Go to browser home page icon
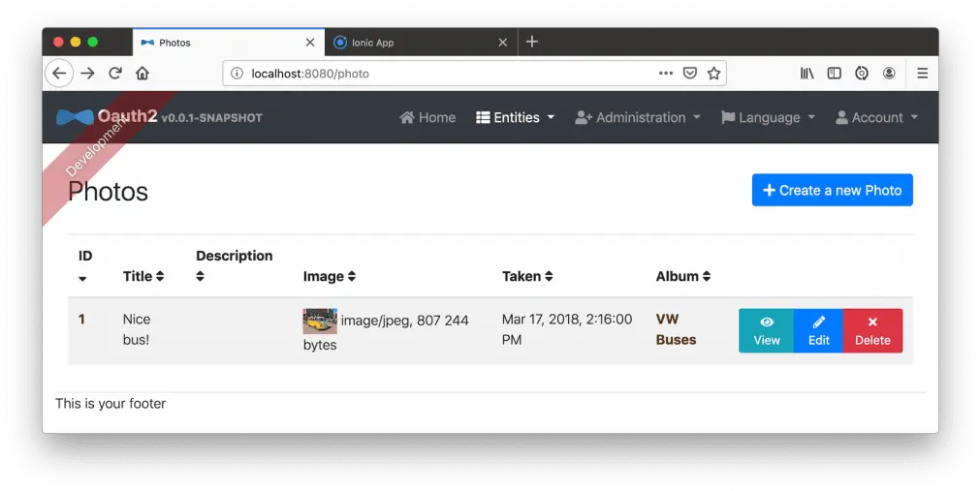Screen dimensions: 980x491 (142, 74)
